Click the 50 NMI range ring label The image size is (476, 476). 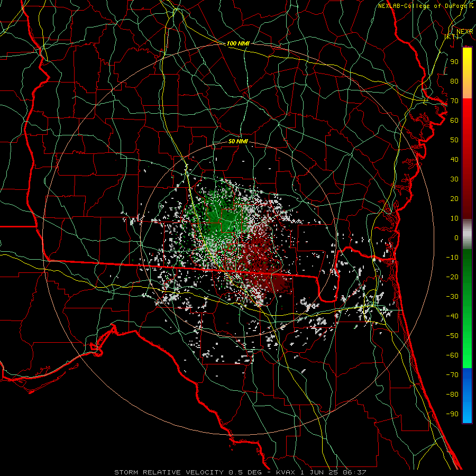238,141
